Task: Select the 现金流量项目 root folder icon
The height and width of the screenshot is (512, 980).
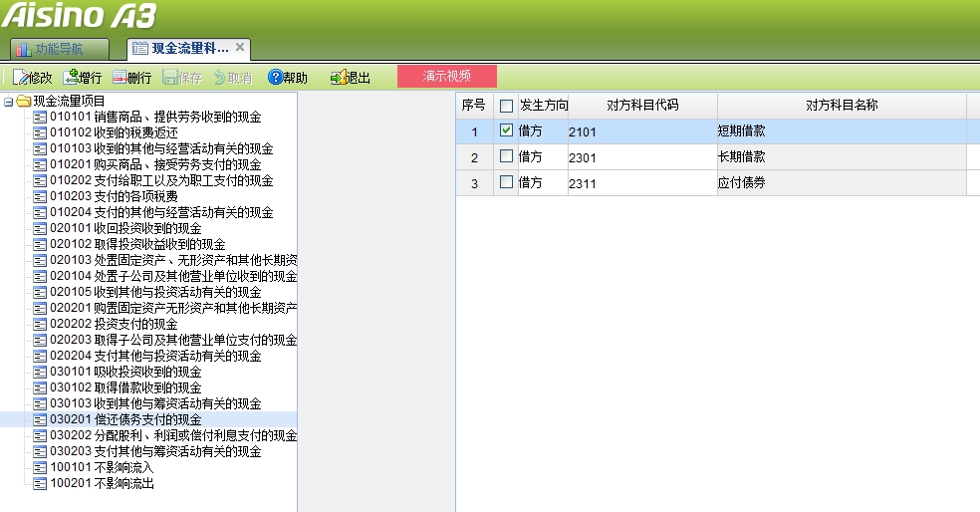Action: pyautogui.click(x=23, y=101)
